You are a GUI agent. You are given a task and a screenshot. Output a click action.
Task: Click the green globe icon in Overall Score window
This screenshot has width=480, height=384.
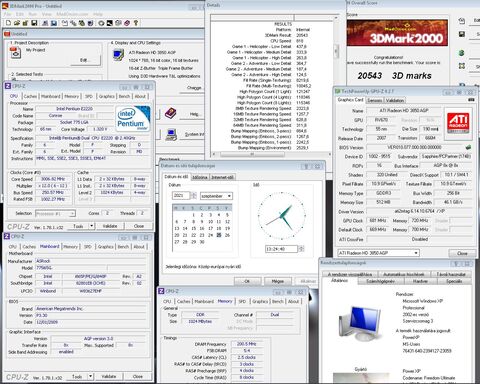tap(462, 53)
